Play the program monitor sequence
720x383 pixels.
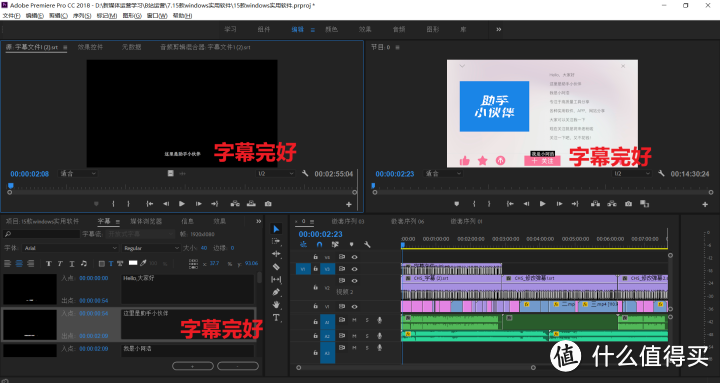(x=542, y=203)
